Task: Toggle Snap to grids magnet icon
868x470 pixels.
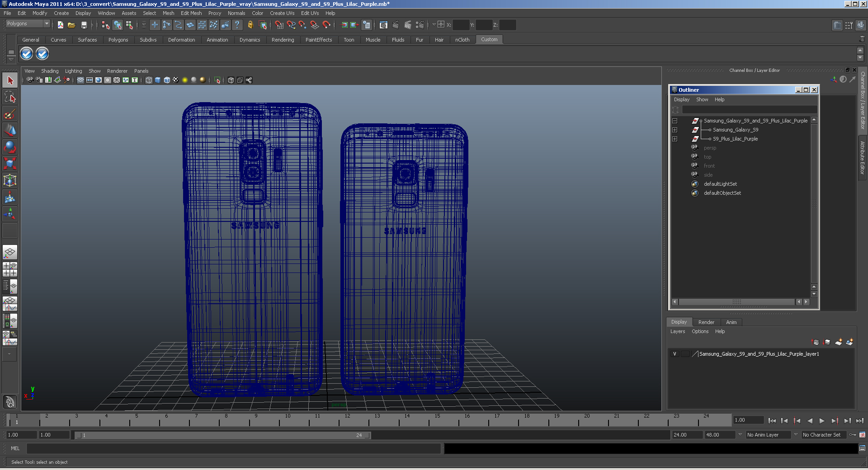Action: 279,25
